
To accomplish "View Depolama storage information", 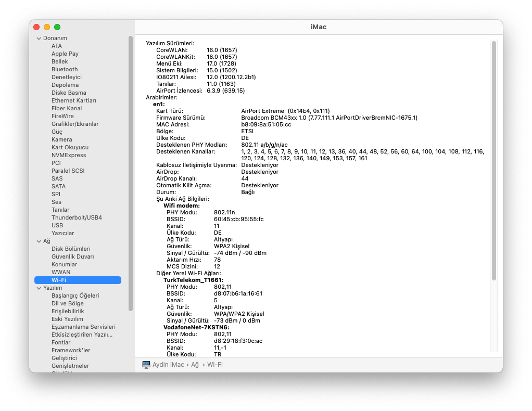I will pos(64,85).
